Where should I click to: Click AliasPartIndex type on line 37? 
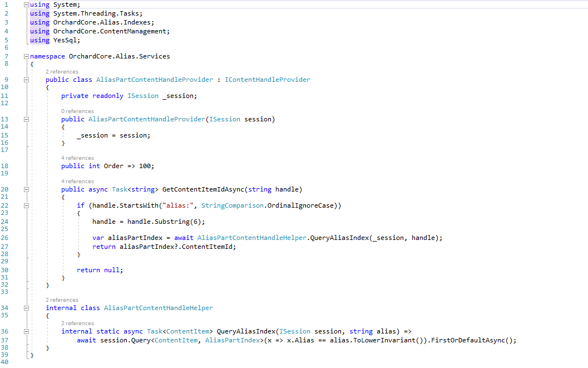(233, 340)
